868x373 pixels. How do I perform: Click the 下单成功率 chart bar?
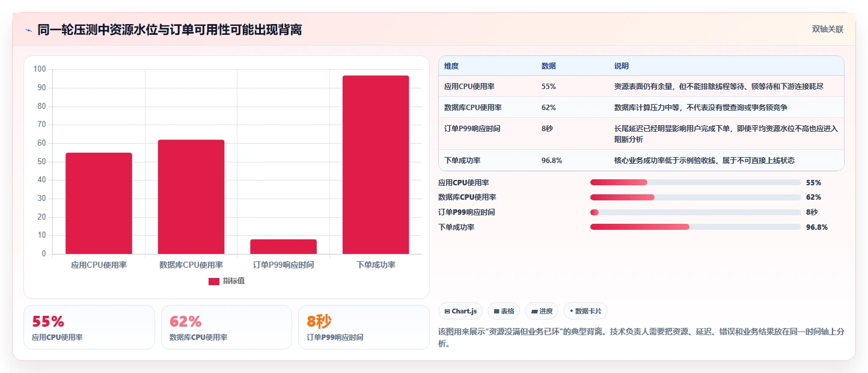click(x=376, y=165)
